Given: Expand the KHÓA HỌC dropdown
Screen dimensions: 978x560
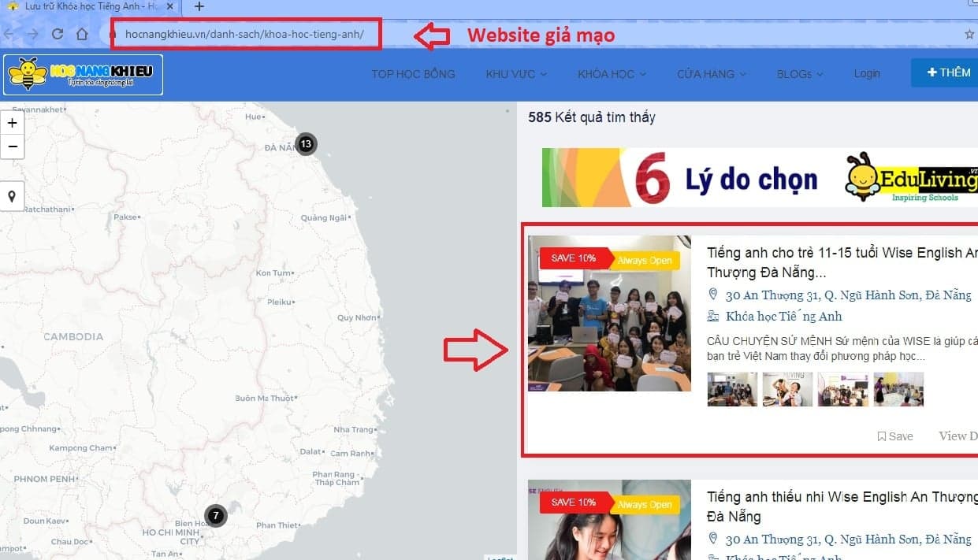Looking at the screenshot, I should point(612,74).
